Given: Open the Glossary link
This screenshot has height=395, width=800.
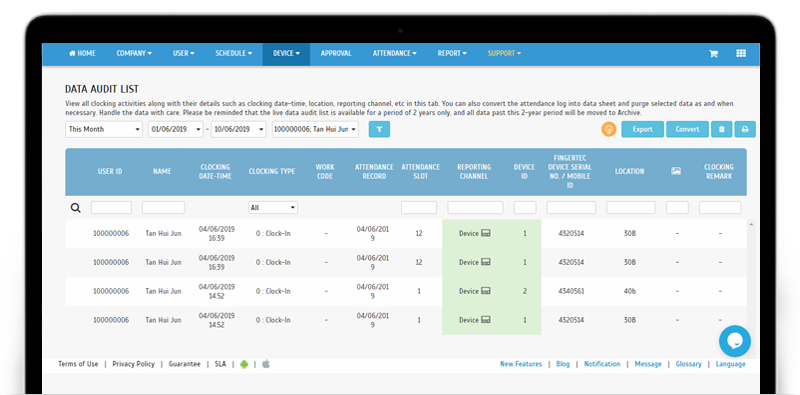Looking at the screenshot, I should click(688, 364).
